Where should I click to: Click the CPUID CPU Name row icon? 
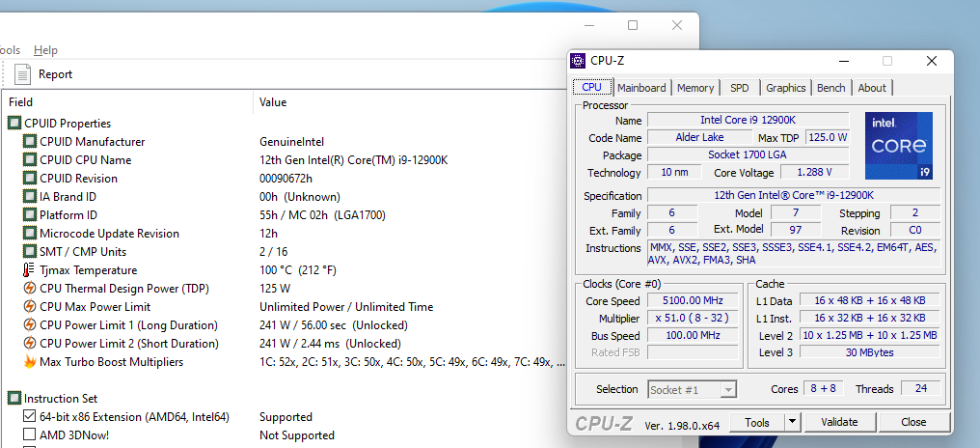[x=29, y=160]
